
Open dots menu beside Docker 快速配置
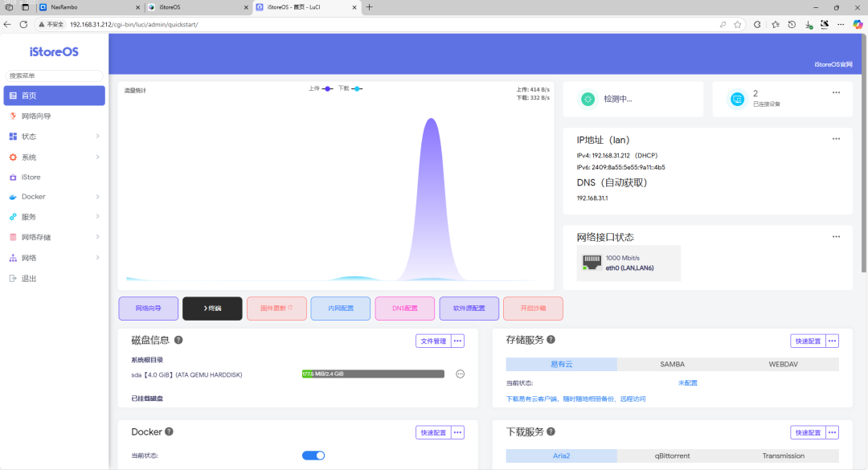458,432
